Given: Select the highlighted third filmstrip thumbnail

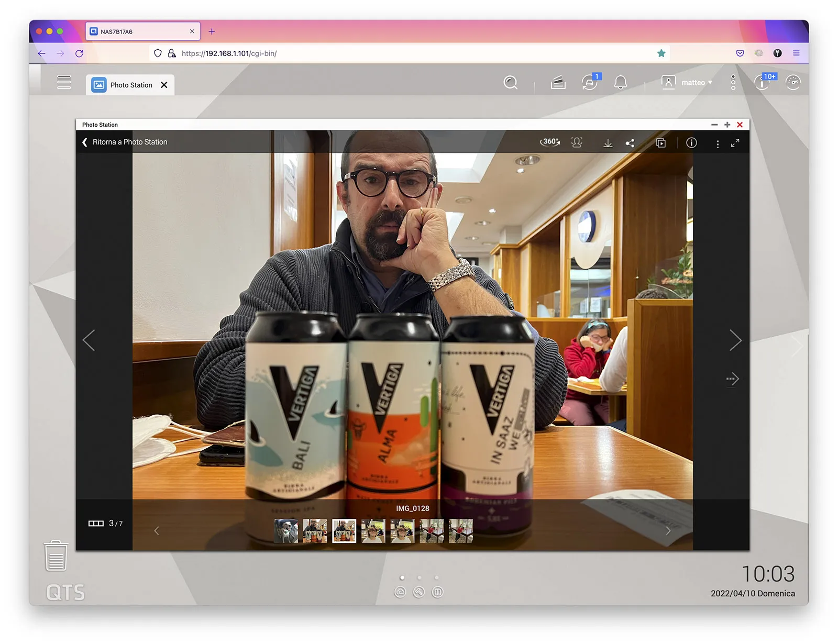Looking at the screenshot, I should 344,531.
